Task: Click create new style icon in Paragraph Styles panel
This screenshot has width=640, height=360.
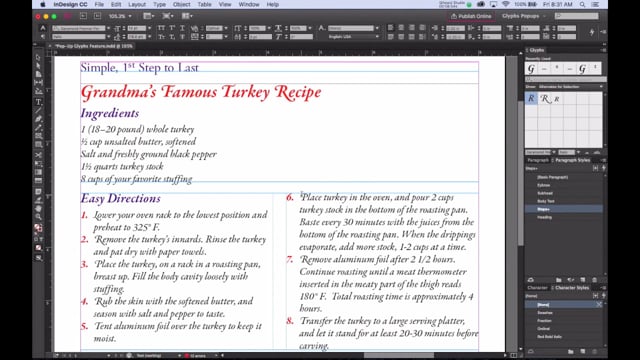Action: point(583,280)
